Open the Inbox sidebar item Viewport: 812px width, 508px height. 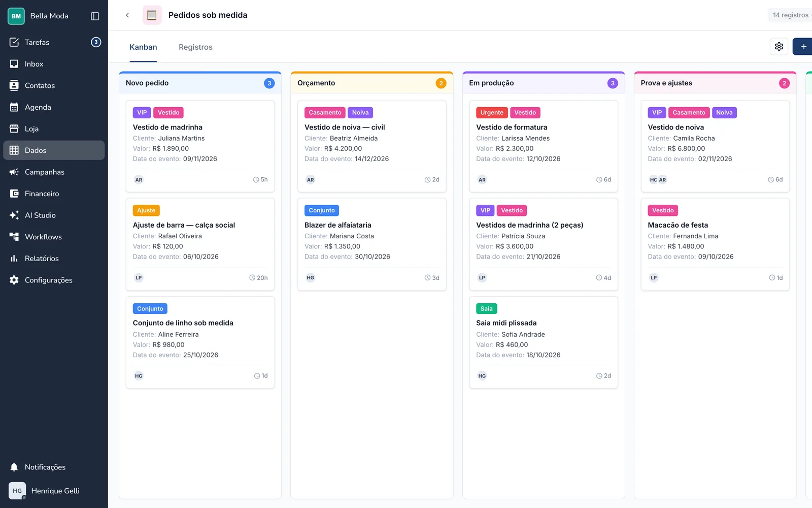click(x=54, y=64)
